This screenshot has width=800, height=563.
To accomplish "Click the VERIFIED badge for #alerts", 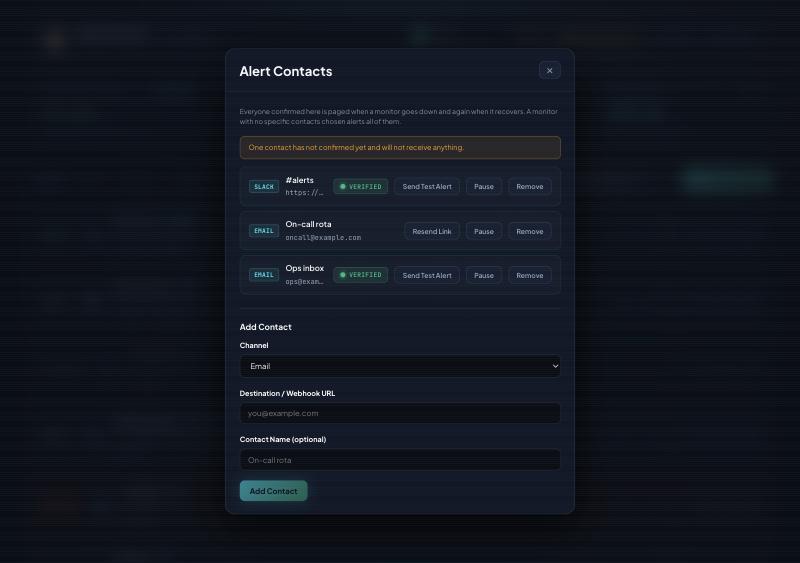I will (360, 187).
